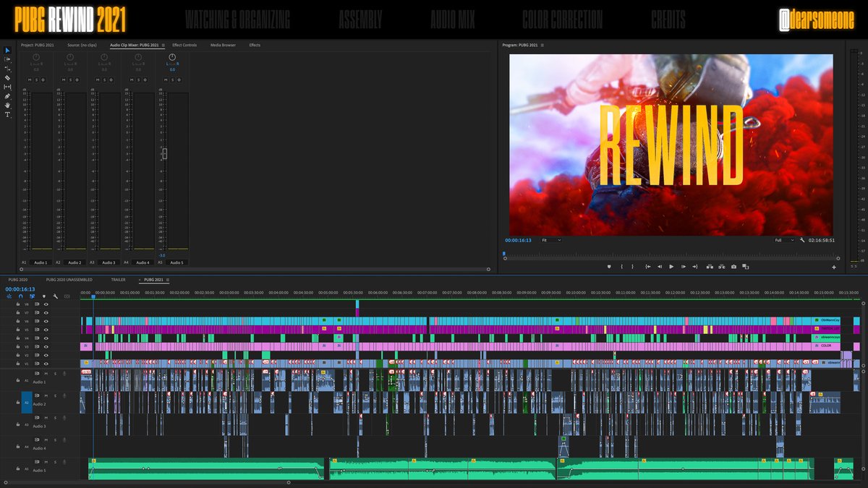Switch to PUBG 2020 UNASSEMBLED sequence tab

point(69,279)
